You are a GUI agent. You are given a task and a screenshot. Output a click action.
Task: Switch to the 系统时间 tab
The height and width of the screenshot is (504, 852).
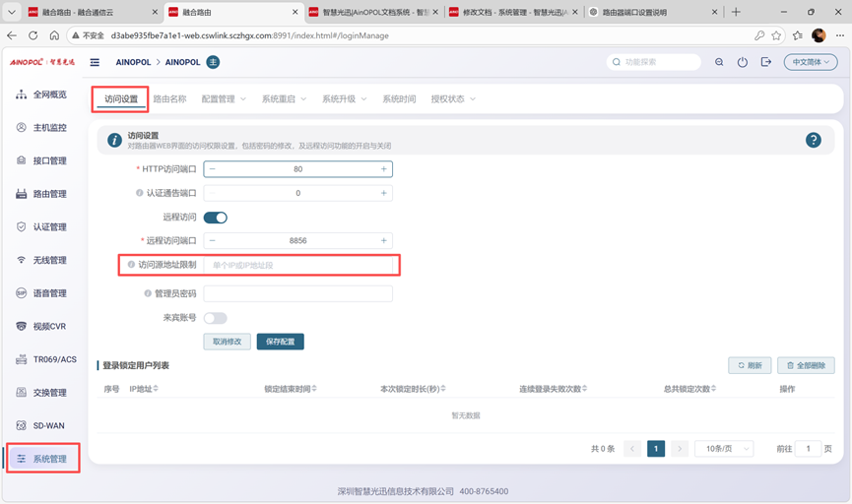point(399,99)
